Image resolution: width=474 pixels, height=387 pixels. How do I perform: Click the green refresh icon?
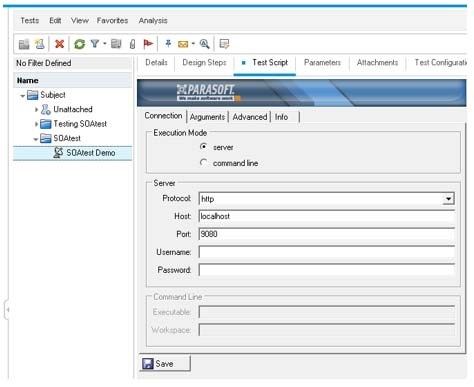(79, 44)
